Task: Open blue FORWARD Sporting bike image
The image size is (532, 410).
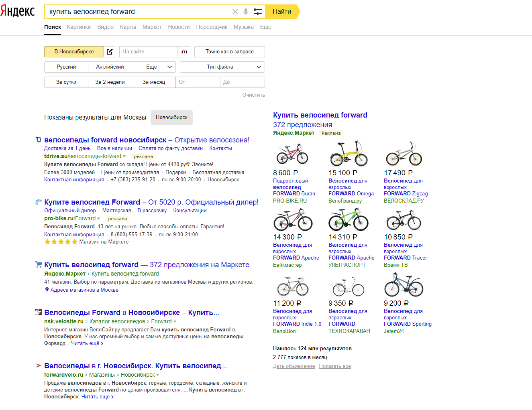Action: click(x=404, y=285)
